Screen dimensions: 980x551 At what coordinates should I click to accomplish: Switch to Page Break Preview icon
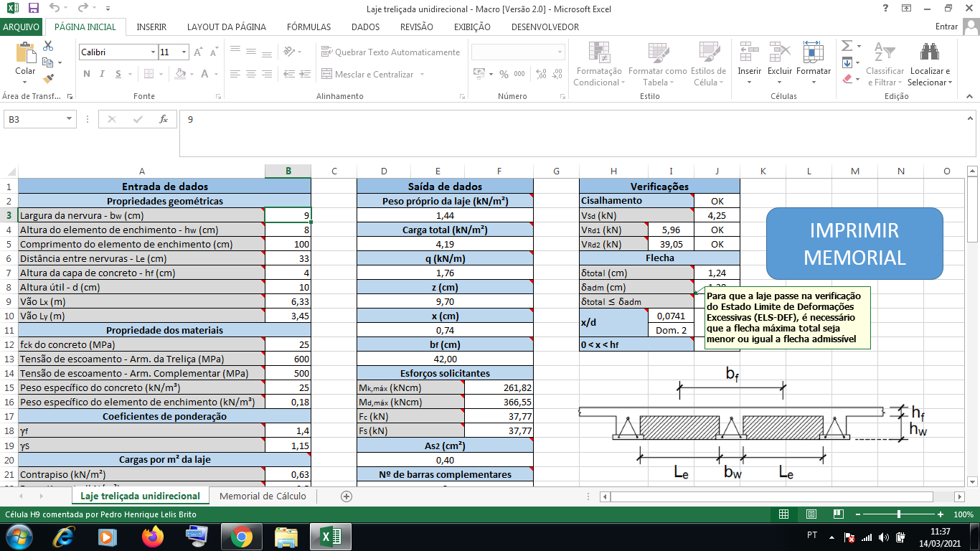tap(839, 514)
